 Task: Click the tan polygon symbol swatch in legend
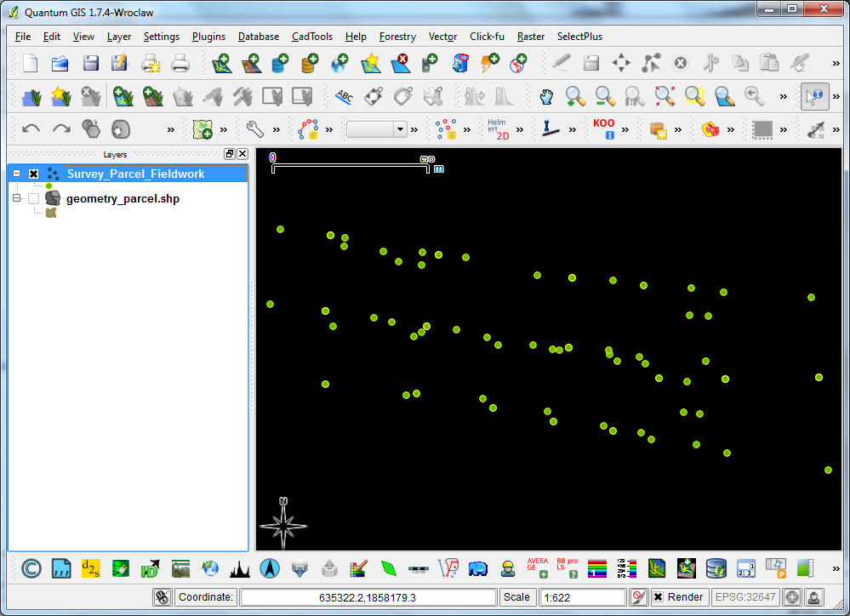click(51, 213)
